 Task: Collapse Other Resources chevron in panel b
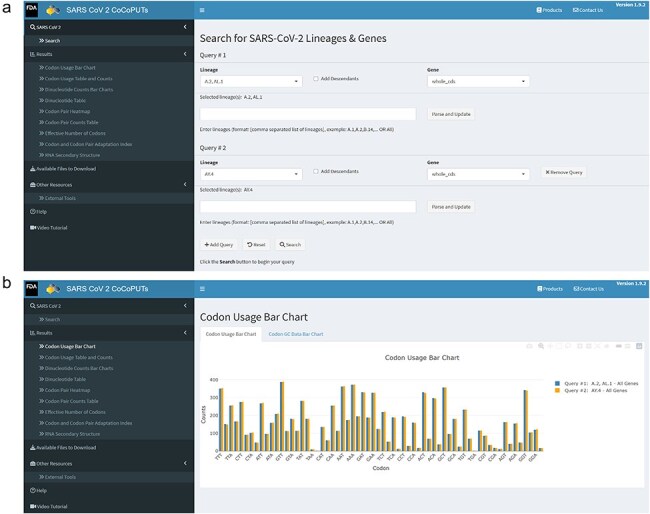185,463
